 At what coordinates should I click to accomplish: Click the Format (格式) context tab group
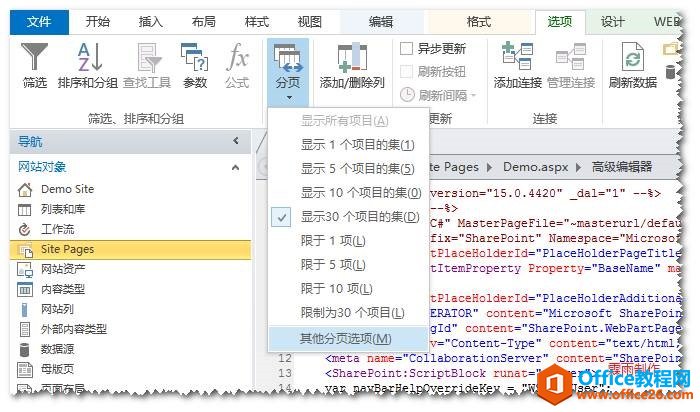[479, 22]
